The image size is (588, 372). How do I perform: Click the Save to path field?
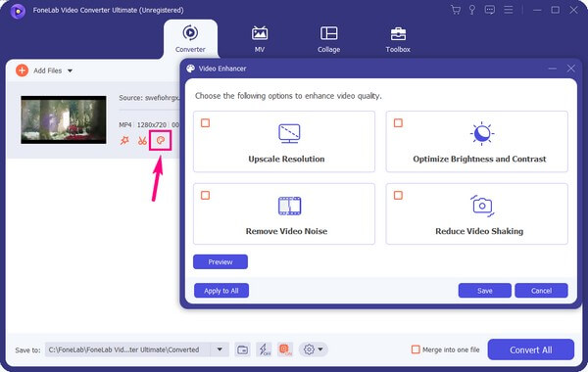pyautogui.click(x=127, y=349)
